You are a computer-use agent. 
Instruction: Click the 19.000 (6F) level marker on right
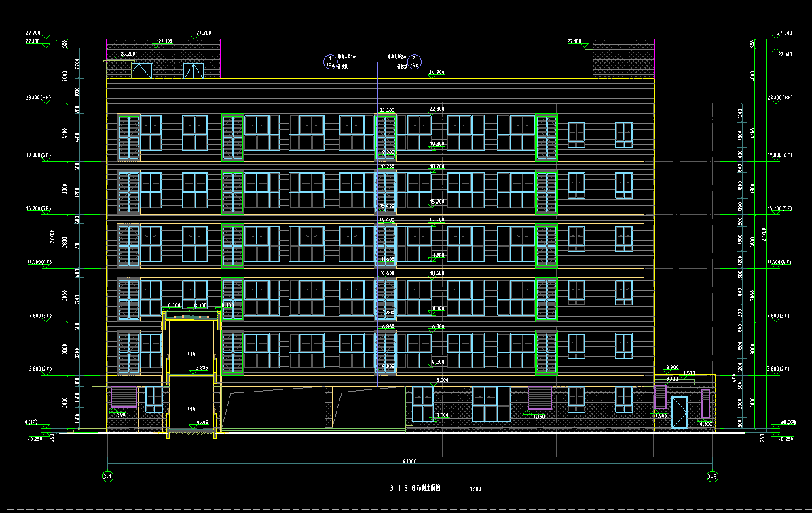779,155
